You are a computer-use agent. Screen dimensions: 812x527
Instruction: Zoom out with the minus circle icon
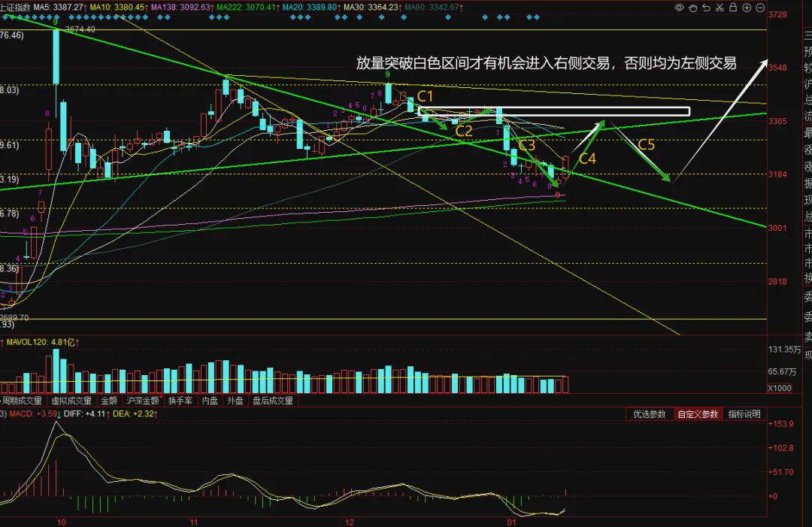[x=760, y=8]
